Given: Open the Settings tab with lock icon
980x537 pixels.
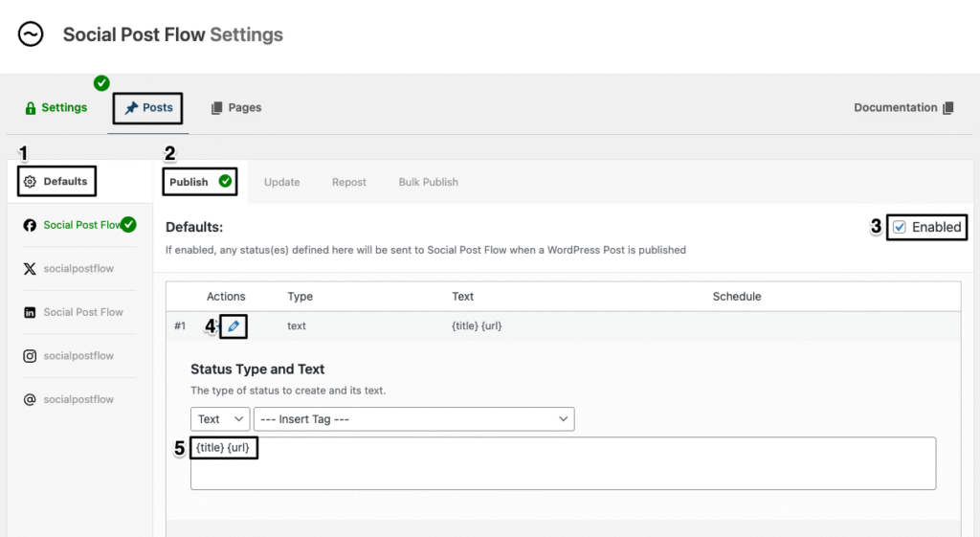Looking at the screenshot, I should (56, 107).
